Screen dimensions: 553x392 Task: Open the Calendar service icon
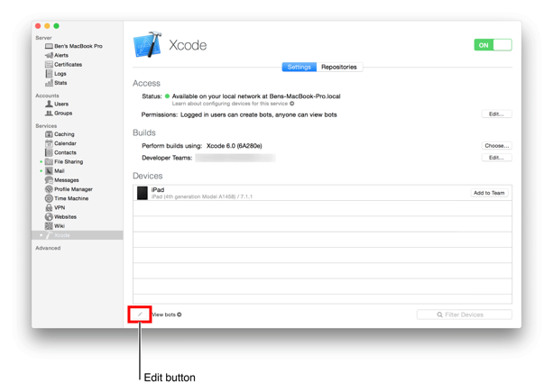coord(49,143)
